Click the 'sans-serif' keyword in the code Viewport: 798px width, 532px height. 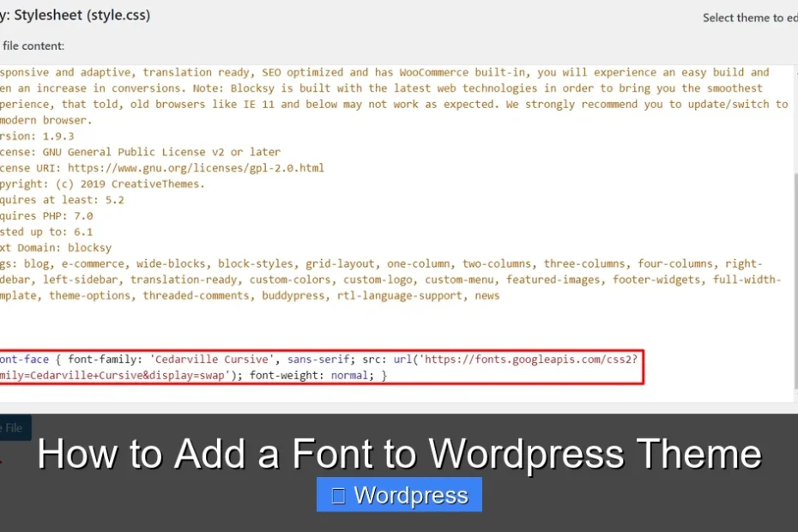[318, 360]
